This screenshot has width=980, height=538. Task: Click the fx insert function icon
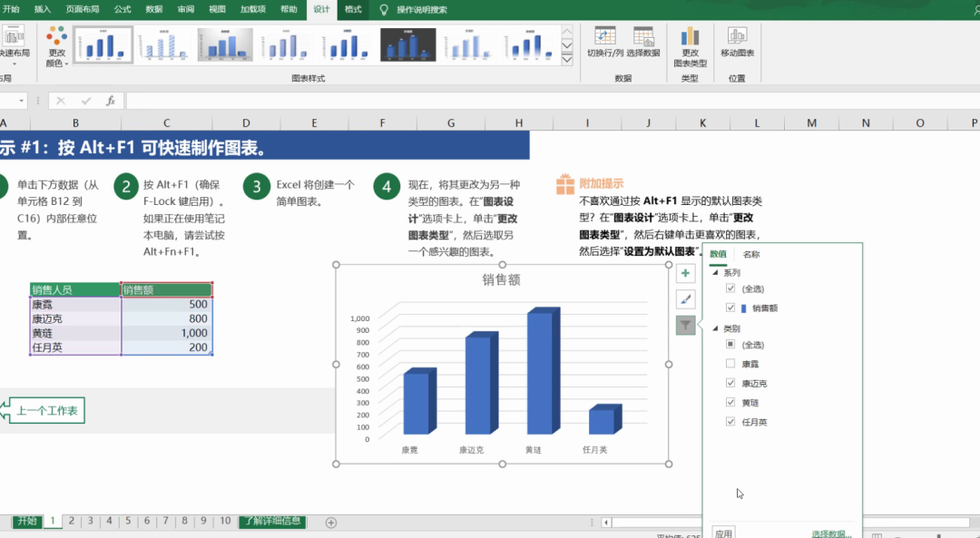[110, 101]
